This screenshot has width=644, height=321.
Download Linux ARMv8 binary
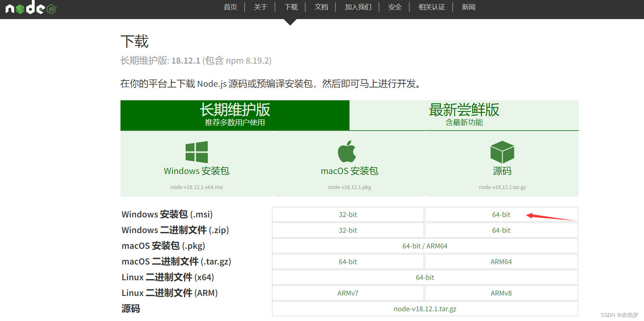[x=501, y=293]
